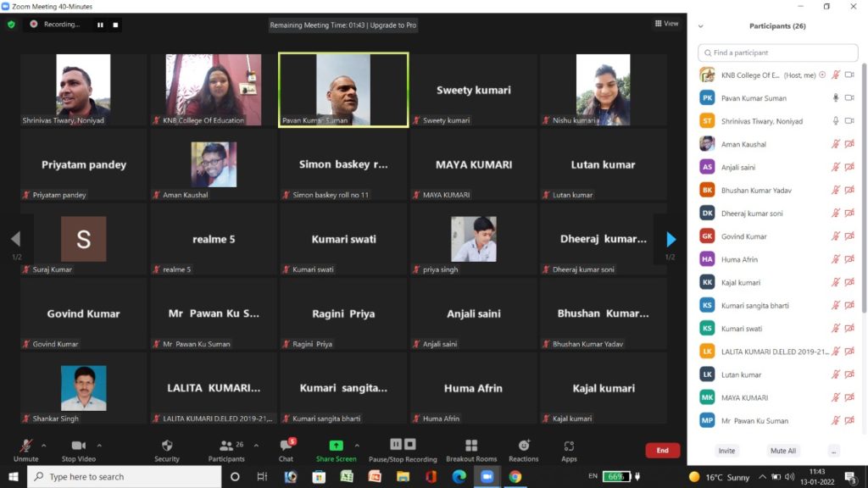868x488 pixels.
Task: Open the Chat panel
Action: pos(286,446)
